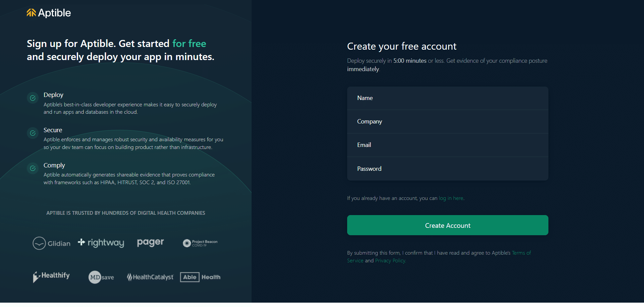Click 'TRUSTED BY HUNDREDS OF DIGITAL HEALTH COMPANIES' text
The image size is (644, 307).
pos(139,213)
